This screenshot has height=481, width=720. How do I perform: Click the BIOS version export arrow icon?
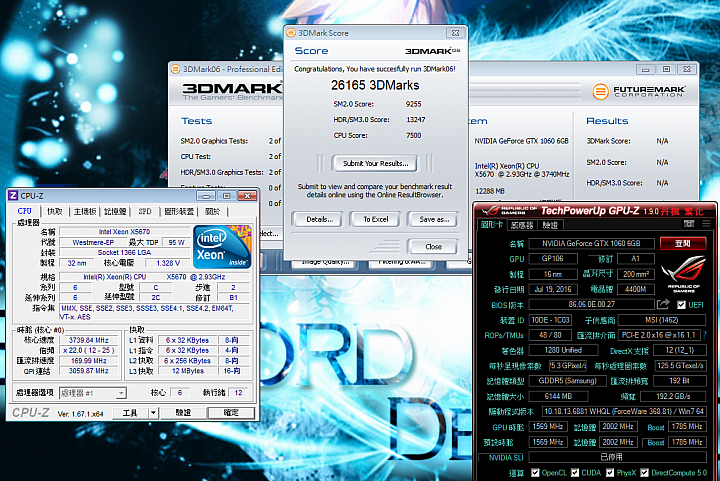663,304
